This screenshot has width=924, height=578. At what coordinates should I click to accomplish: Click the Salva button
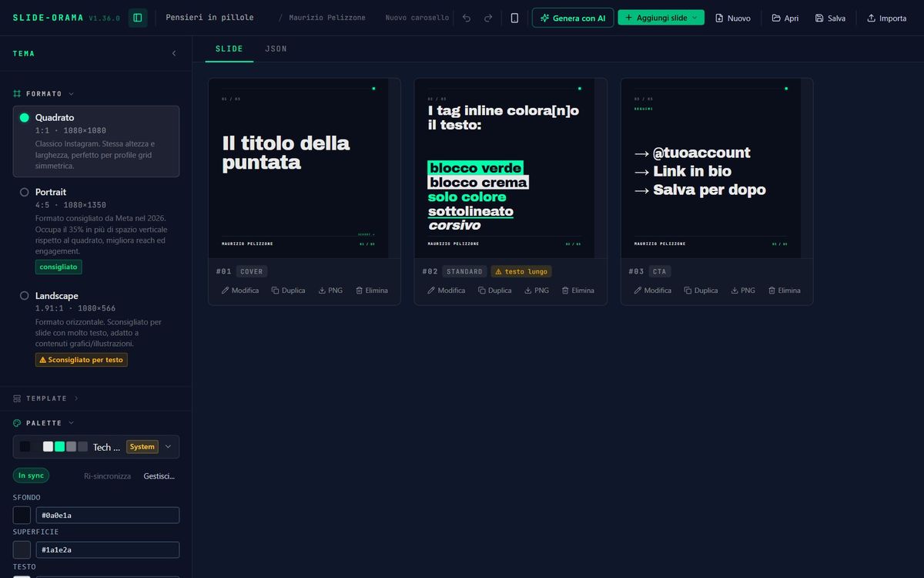tap(830, 18)
